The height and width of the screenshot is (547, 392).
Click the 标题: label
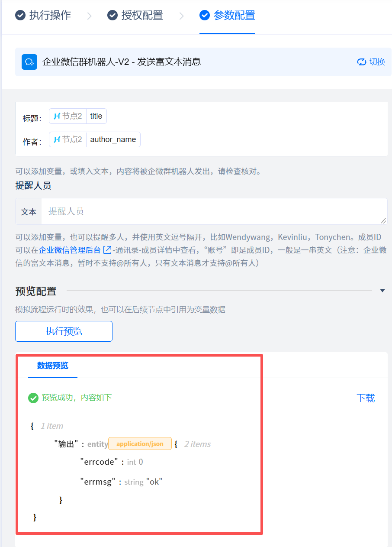[x=32, y=118]
